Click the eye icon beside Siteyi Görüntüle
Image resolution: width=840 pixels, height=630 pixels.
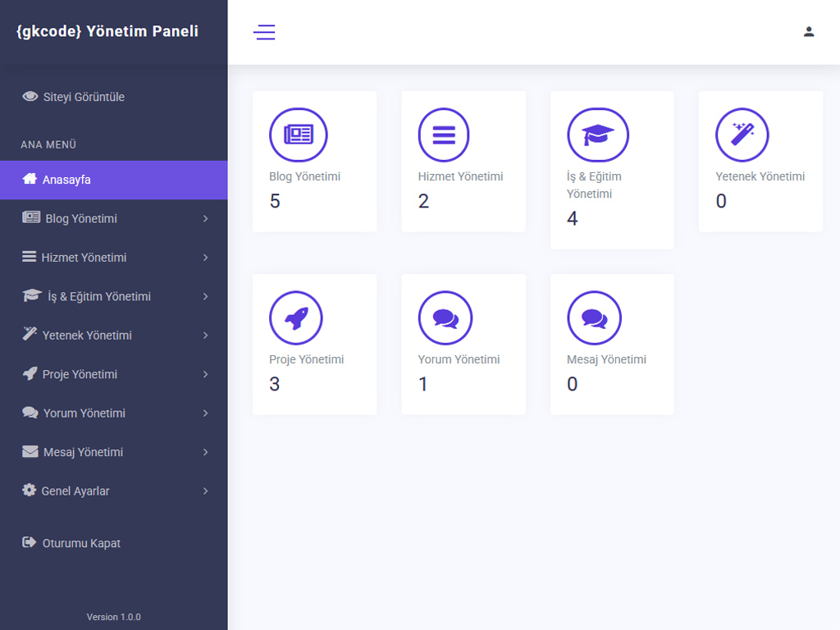(x=30, y=97)
